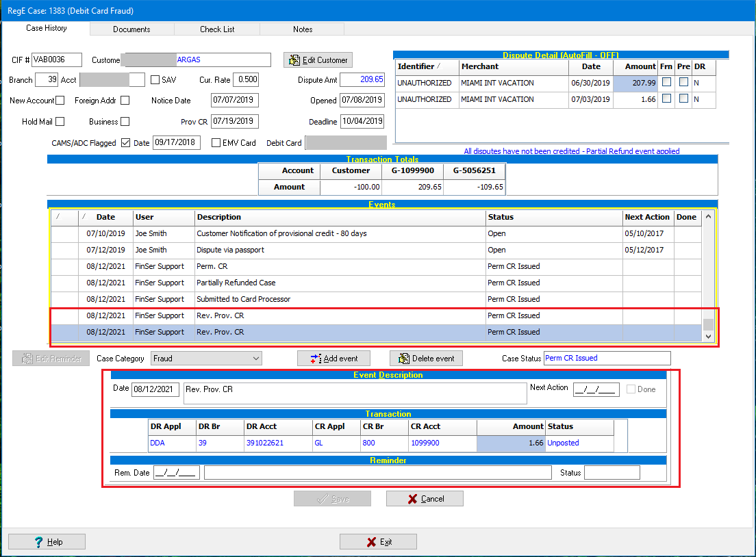
Task: Click the Next Action date field
Action: coord(596,389)
